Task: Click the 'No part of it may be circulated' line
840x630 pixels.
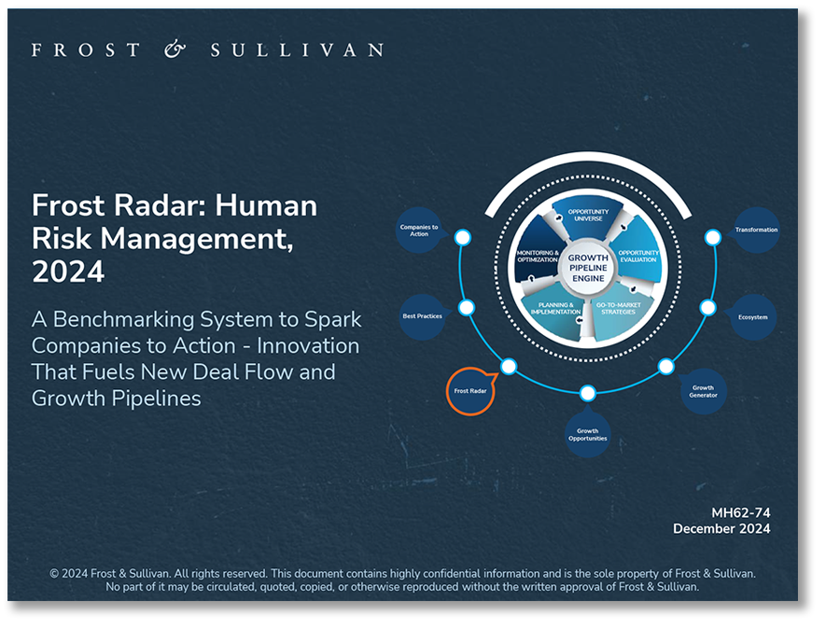Action: (402, 587)
